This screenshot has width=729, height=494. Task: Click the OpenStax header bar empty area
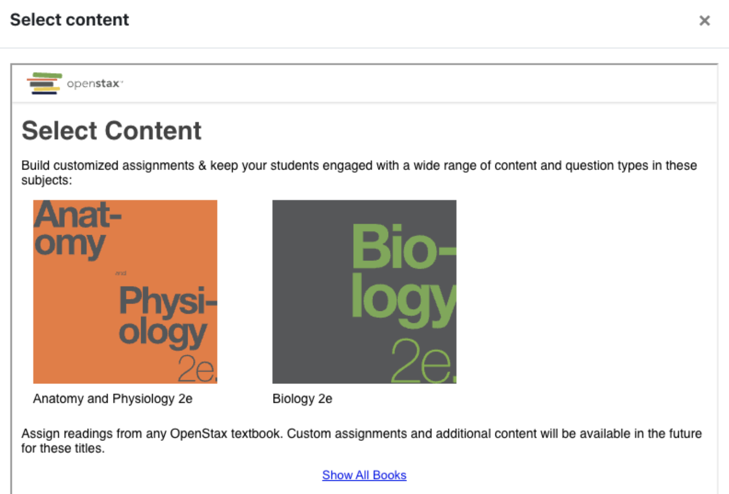tap(400, 84)
